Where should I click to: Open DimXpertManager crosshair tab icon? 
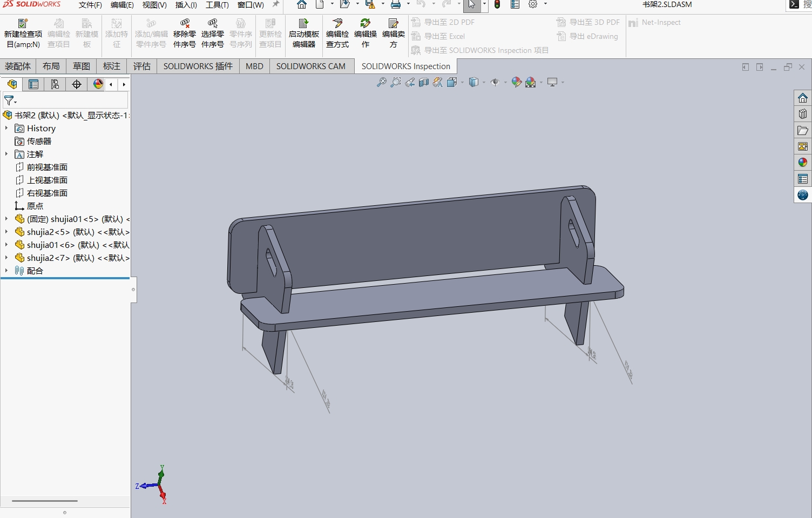coord(77,84)
